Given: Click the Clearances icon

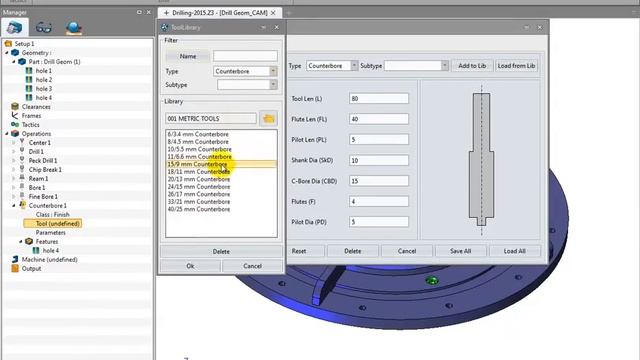Looking at the screenshot, I should 15,107.
